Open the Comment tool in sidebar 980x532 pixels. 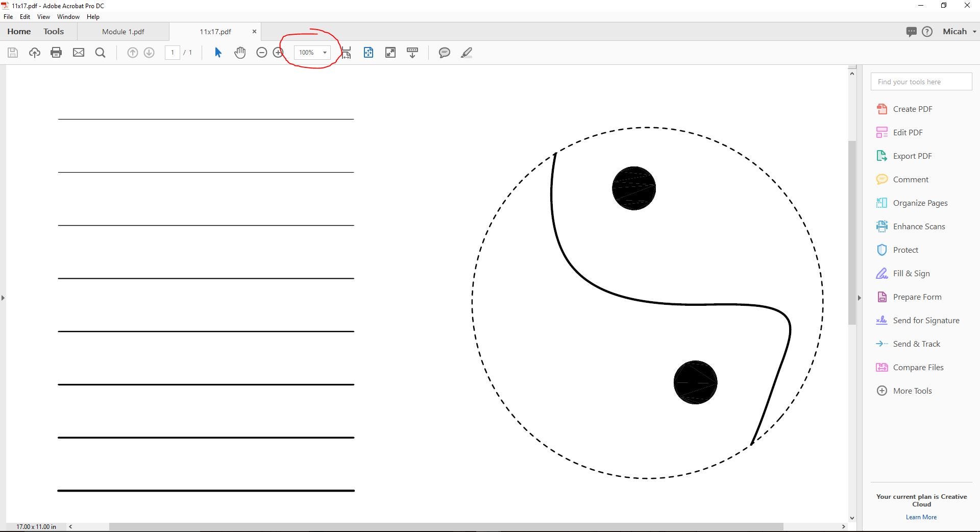tap(902, 180)
